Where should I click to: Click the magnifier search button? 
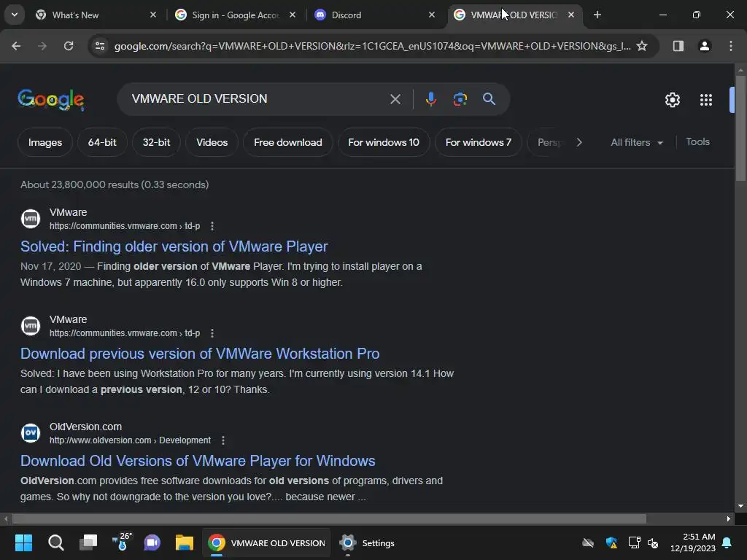[489, 99]
